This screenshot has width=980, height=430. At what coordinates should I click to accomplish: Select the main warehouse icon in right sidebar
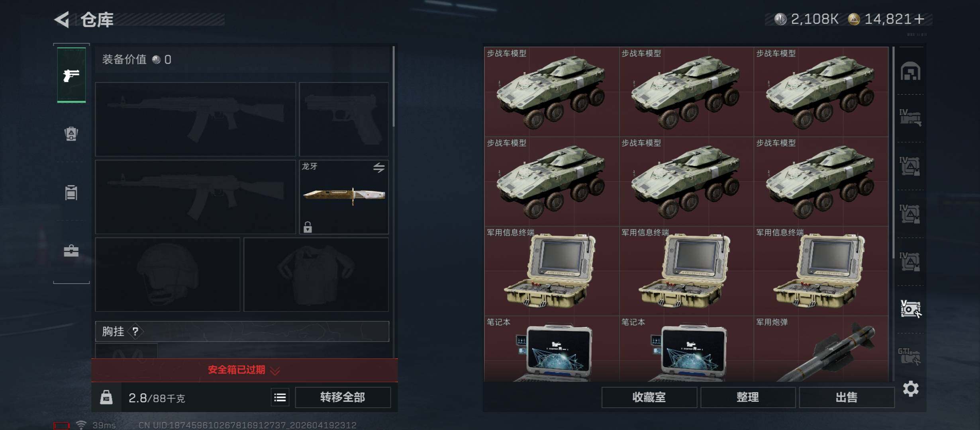coord(911,71)
